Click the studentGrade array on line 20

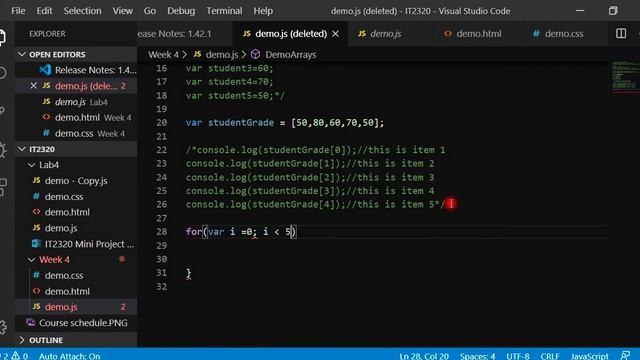(337, 122)
